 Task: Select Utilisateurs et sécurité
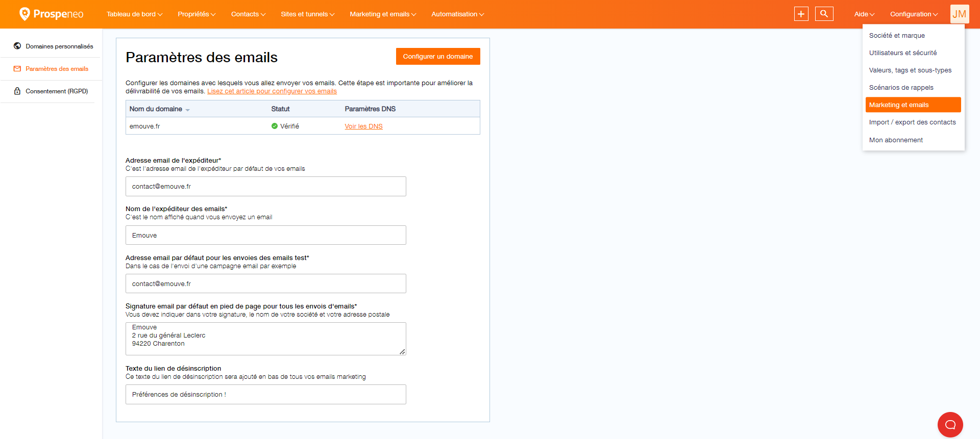click(913, 53)
